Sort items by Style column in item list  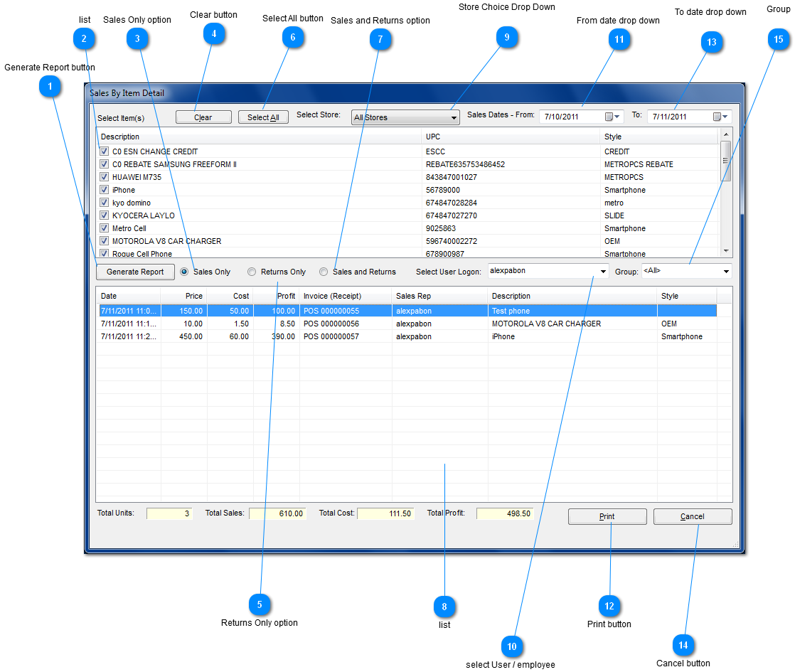click(659, 137)
